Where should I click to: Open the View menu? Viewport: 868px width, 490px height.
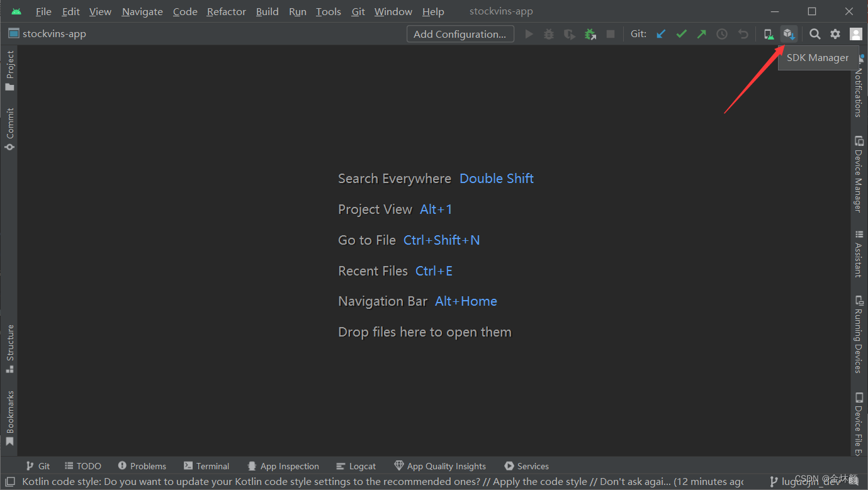(x=100, y=11)
